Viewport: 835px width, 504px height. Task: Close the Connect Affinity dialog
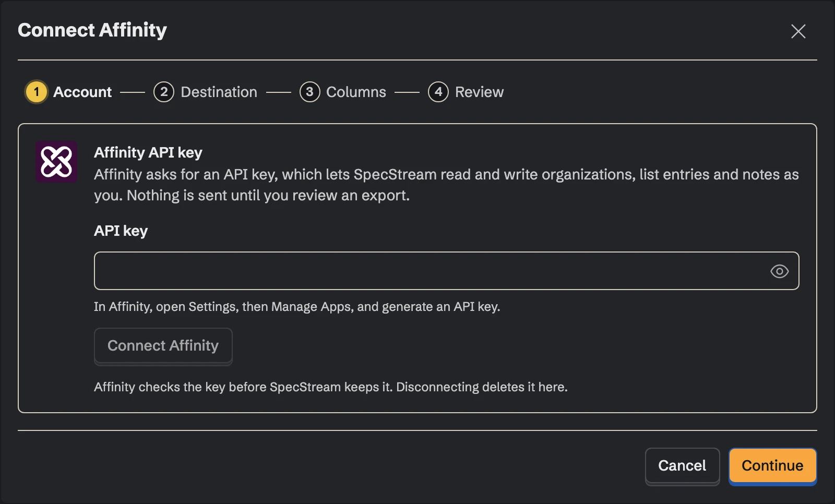pyautogui.click(x=798, y=31)
